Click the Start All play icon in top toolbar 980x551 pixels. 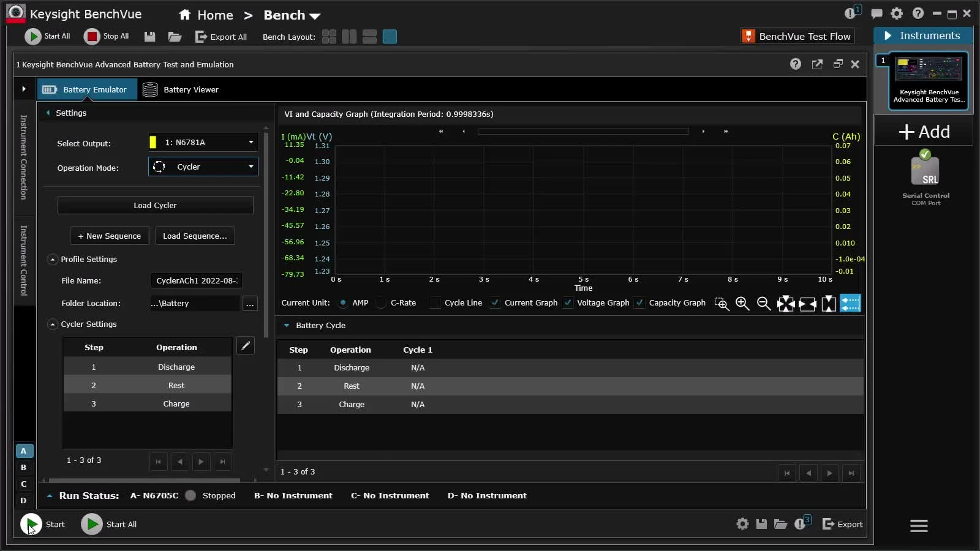tap(32, 37)
